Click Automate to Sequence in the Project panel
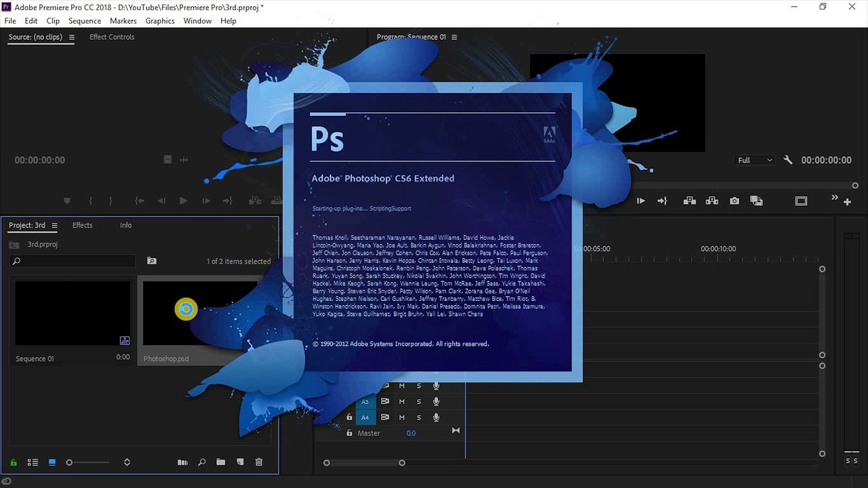868x488 pixels. 182,462
